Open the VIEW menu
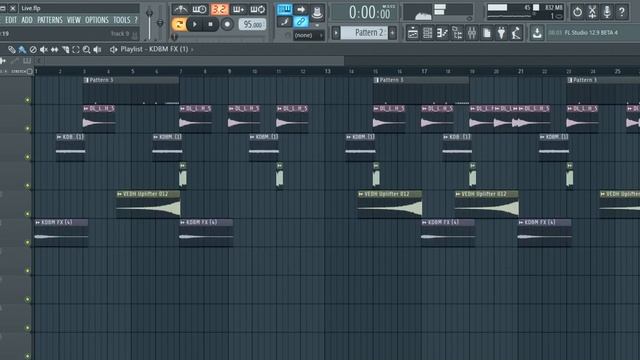The width and height of the screenshot is (640, 360). click(74, 20)
